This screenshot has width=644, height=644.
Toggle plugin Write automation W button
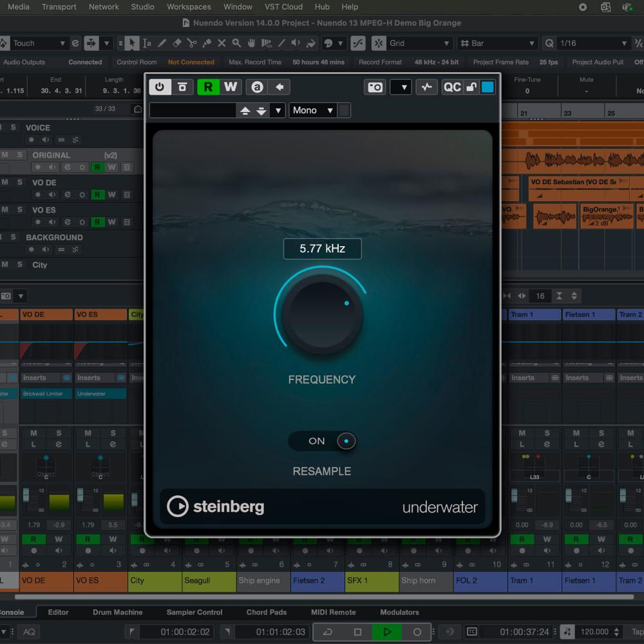230,87
